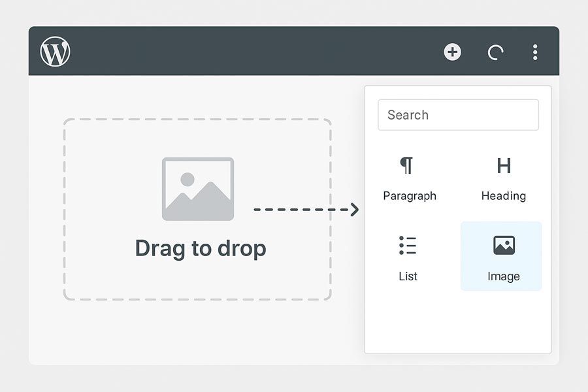The height and width of the screenshot is (392, 588).
Task: Choose the Heading block label
Action: click(503, 195)
